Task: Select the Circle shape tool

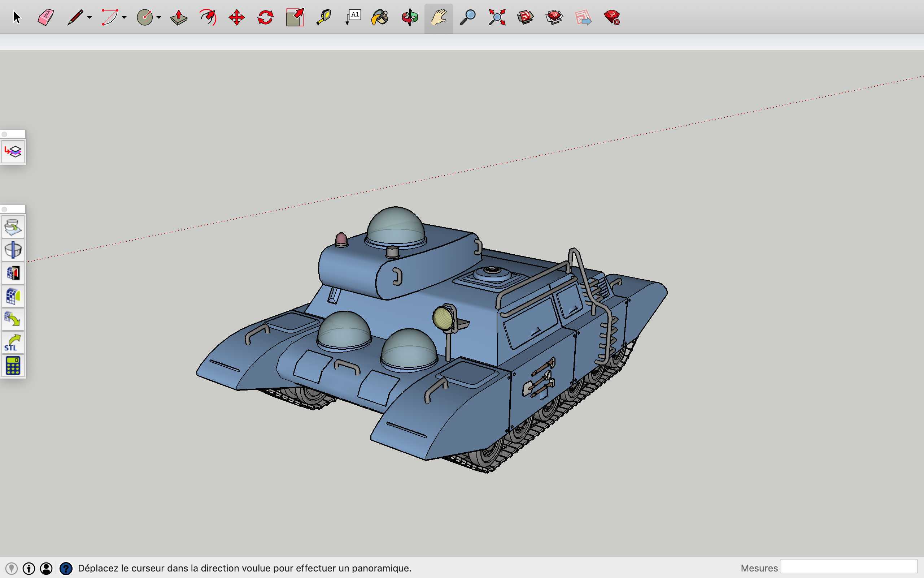Action: [x=145, y=17]
